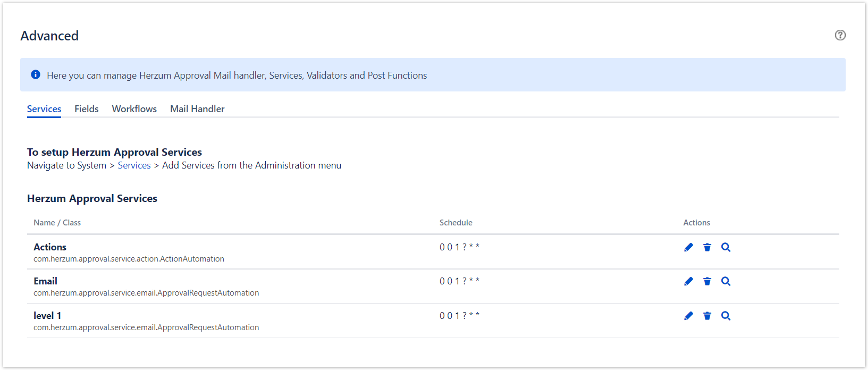Open the Workflows tab
The height and width of the screenshot is (370, 868).
(134, 109)
